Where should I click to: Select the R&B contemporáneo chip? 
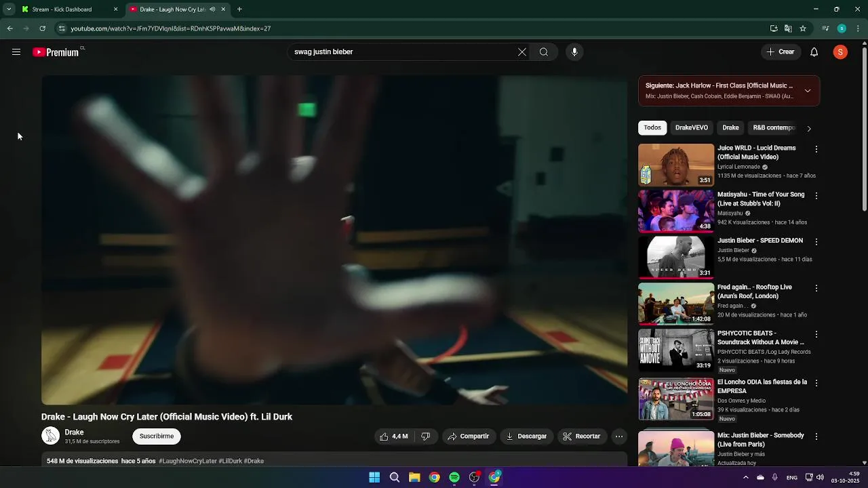pos(774,127)
